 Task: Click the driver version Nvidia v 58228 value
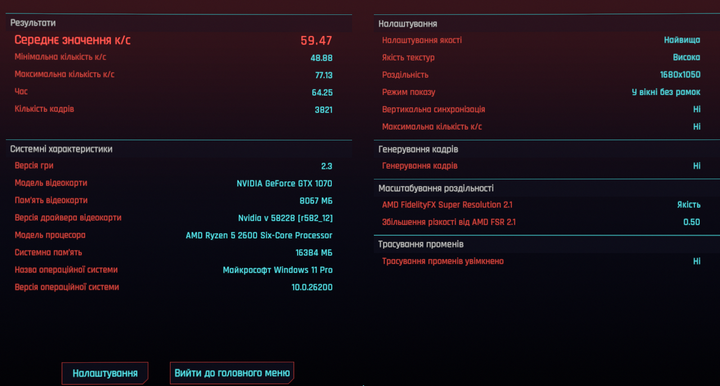285,218
